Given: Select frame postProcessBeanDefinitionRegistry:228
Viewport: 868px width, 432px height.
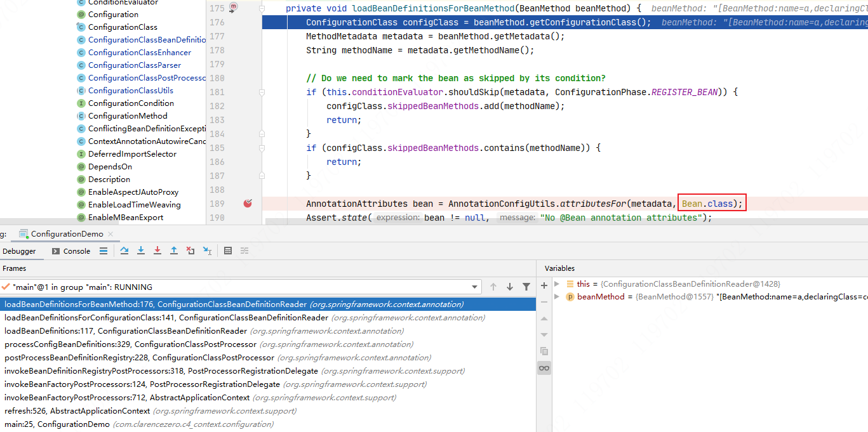Looking at the screenshot, I should click(x=268, y=358).
